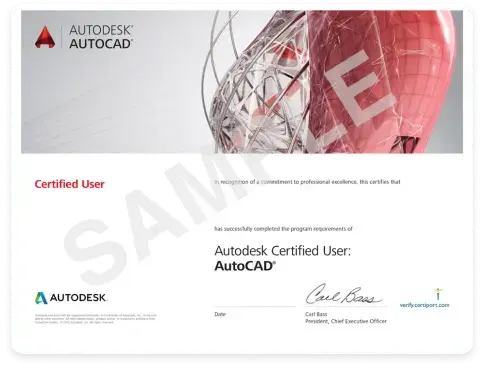Click 'President, Chief Executive Officer' title
Viewport: 484px width, 366px height.
coord(346,321)
